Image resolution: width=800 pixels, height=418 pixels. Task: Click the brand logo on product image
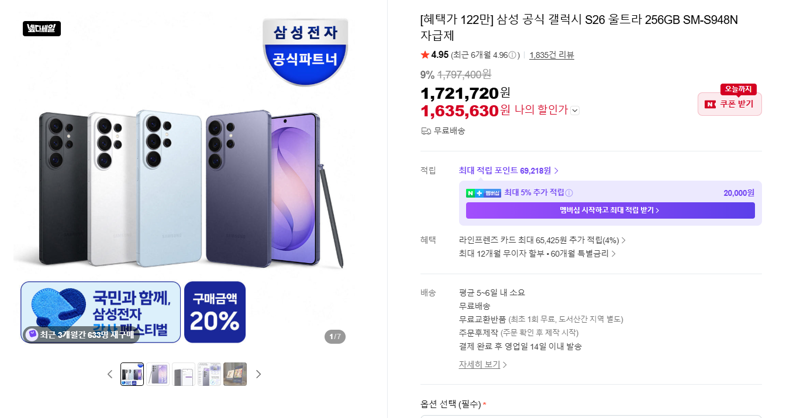click(x=42, y=29)
